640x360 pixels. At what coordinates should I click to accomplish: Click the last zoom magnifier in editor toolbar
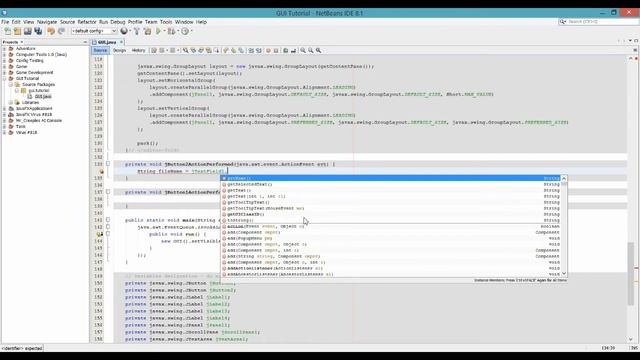[318, 50]
